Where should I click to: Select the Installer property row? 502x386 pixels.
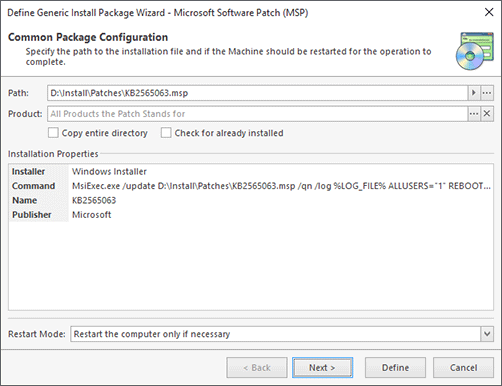[251, 171]
